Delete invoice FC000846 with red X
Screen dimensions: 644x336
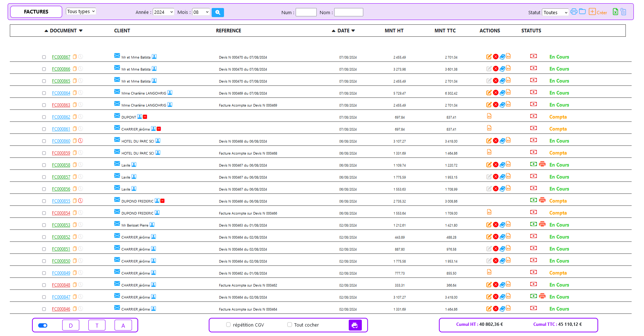point(496,309)
